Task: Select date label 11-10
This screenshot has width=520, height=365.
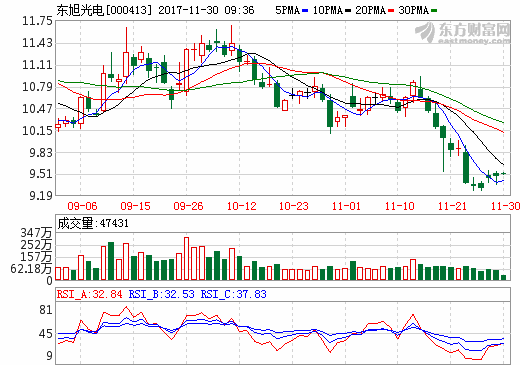Action: 399,206
